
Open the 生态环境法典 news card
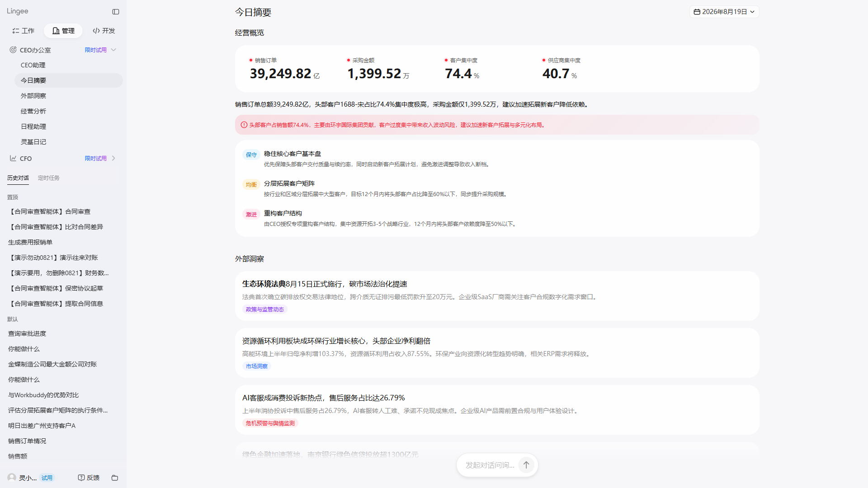coord(497,296)
